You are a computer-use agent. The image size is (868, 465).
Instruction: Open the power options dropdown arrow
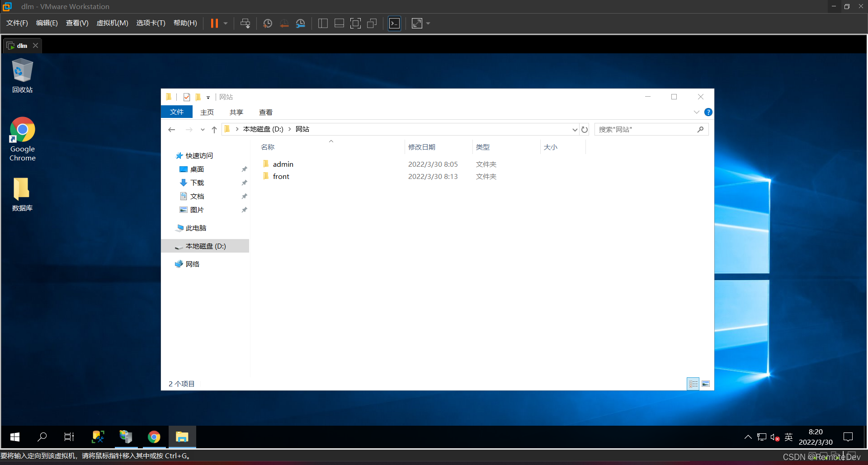pos(226,23)
